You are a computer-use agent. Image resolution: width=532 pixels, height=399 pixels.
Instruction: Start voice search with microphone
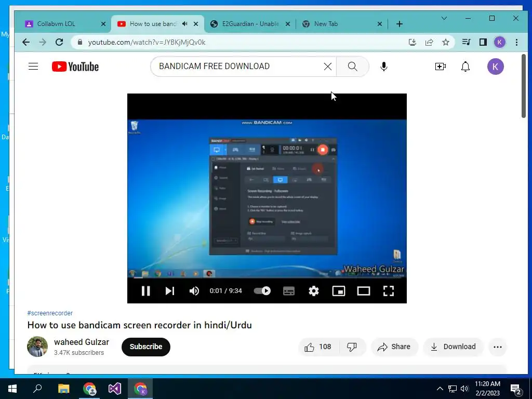[x=384, y=66]
